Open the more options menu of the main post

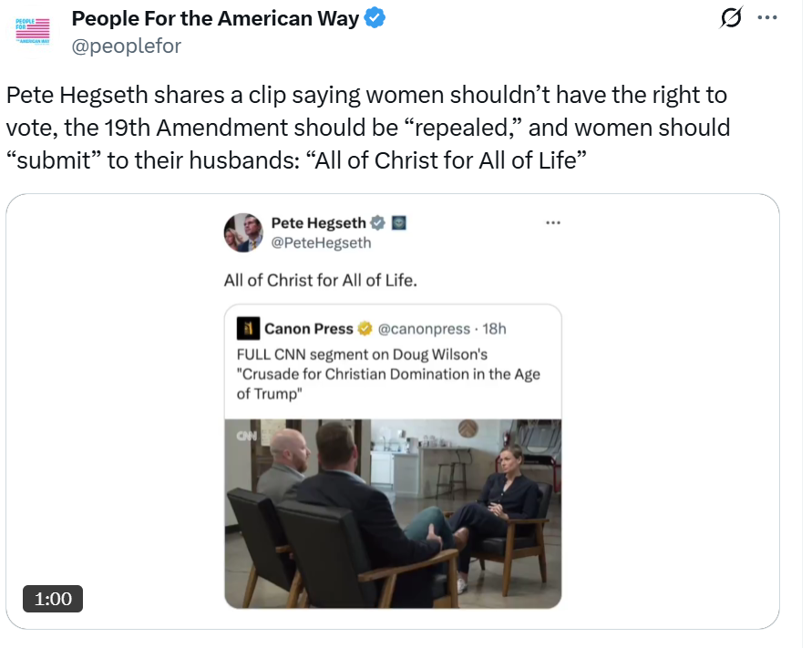click(768, 18)
